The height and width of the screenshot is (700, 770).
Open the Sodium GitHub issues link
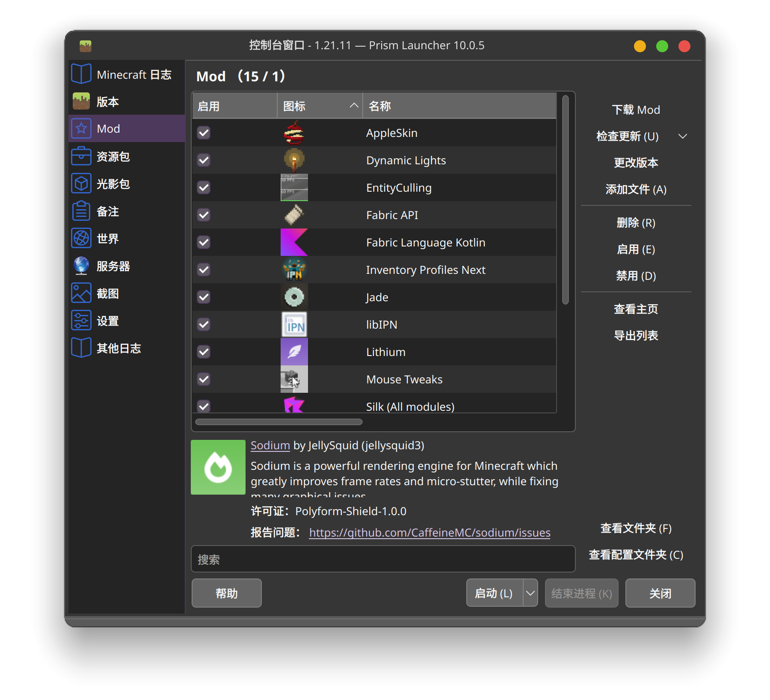coord(429,533)
